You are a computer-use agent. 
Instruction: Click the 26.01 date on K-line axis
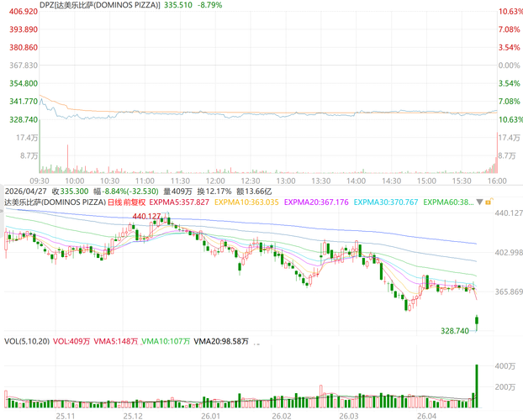(210, 416)
